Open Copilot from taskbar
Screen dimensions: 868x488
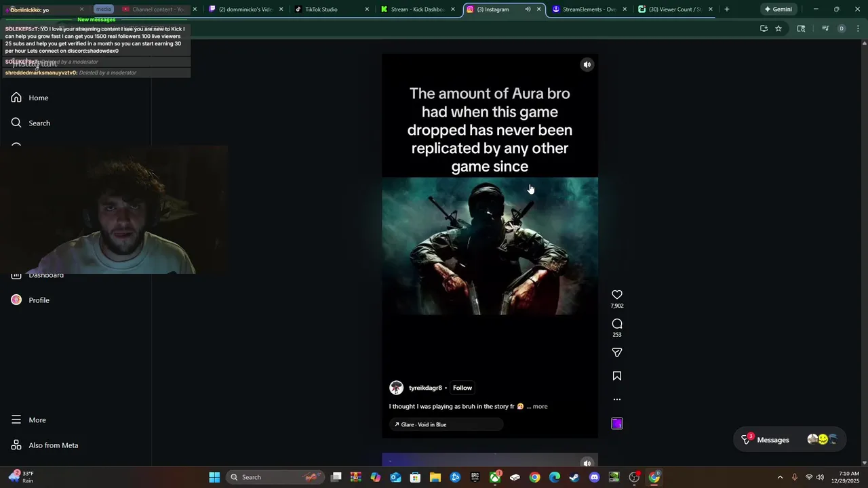click(x=376, y=477)
